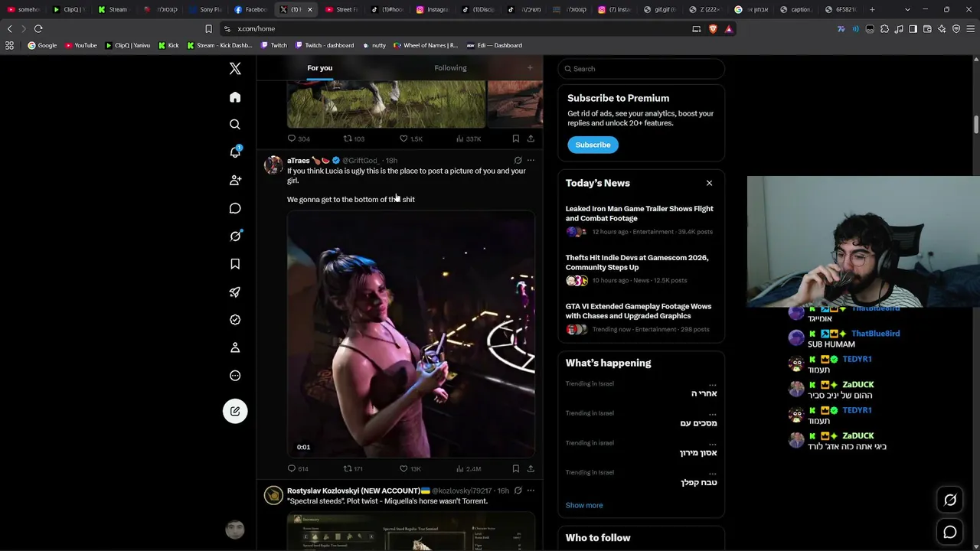Screen dimensions: 980x551
Task: Click the page vertical scrollbar thumb
Action: 976,124
